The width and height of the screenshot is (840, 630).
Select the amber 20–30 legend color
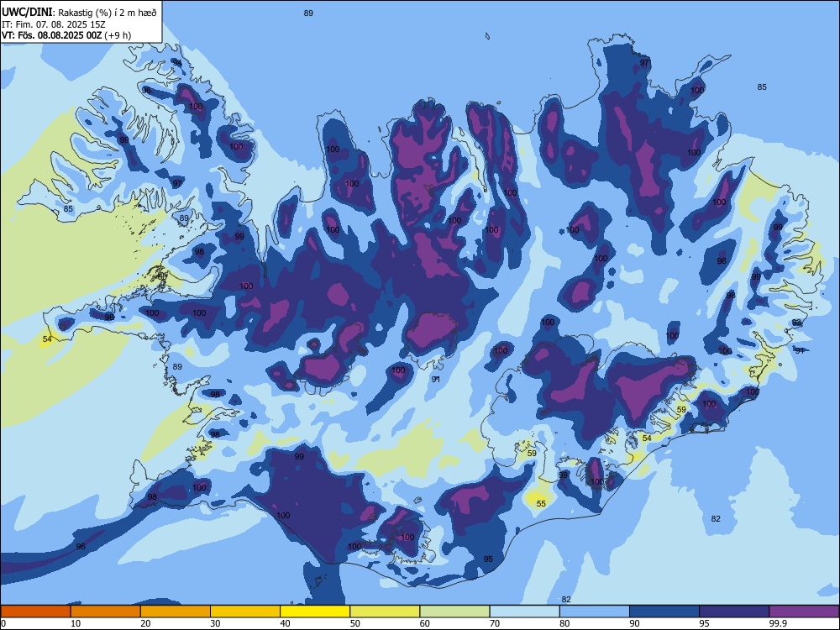[176, 612]
